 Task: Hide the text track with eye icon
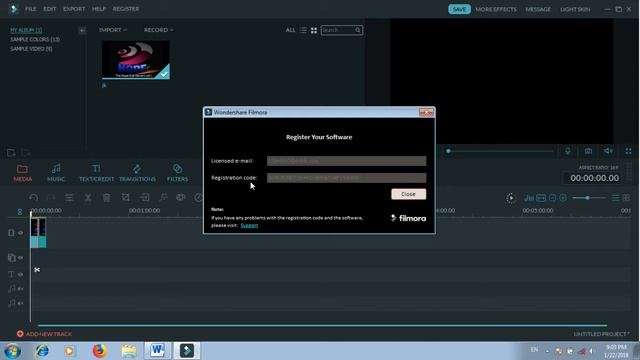[20, 275]
